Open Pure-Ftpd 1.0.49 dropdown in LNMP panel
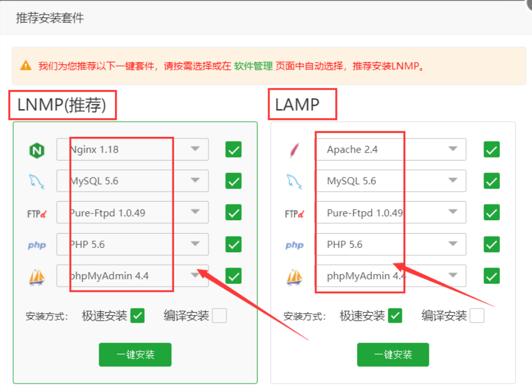The height and width of the screenshot is (392, 532). (x=132, y=212)
